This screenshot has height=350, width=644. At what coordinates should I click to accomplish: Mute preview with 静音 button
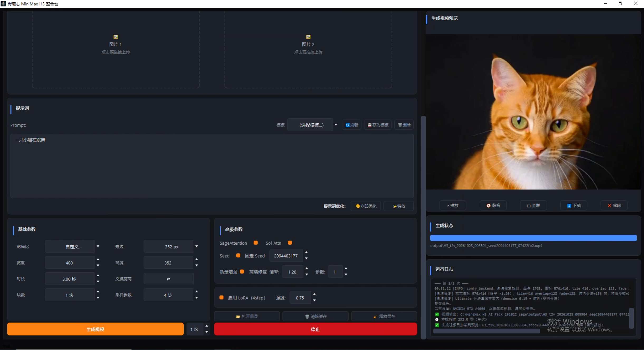pos(493,206)
